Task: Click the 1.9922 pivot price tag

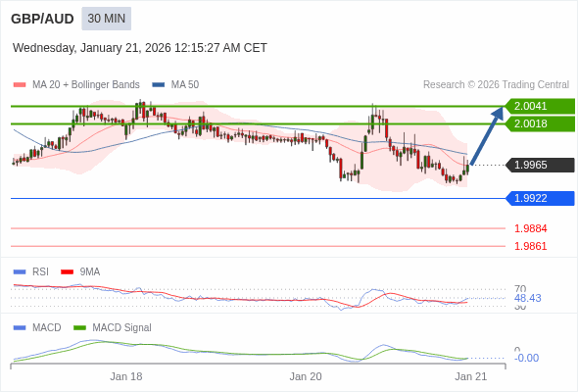Action: [x=540, y=198]
